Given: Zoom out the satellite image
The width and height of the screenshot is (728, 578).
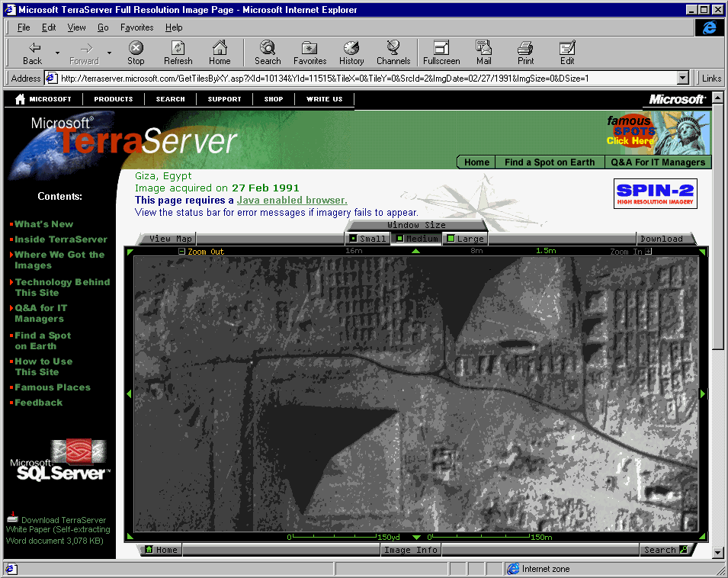Looking at the screenshot, I should pyautogui.click(x=201, y=252).
